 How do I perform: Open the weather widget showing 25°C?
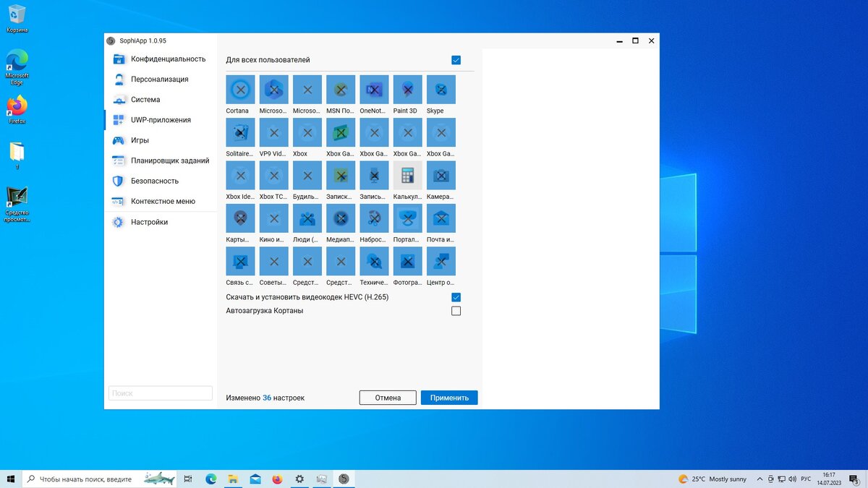[711, 479]
